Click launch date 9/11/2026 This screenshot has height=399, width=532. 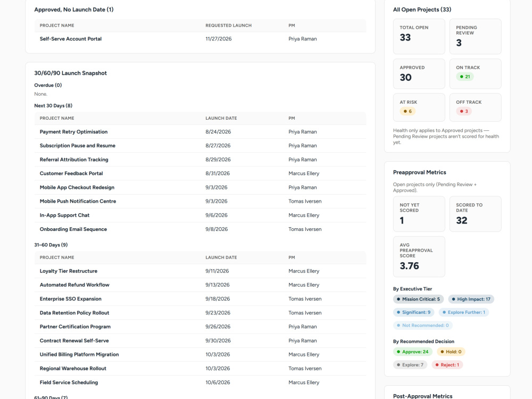click(x=217, y=271)
